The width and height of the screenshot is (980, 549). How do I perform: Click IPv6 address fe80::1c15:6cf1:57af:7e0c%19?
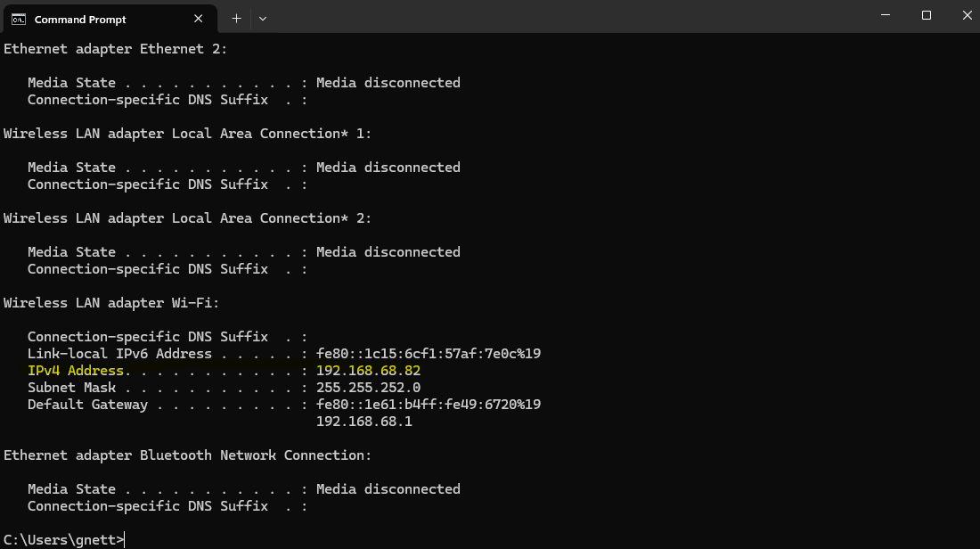coord(429,354)
